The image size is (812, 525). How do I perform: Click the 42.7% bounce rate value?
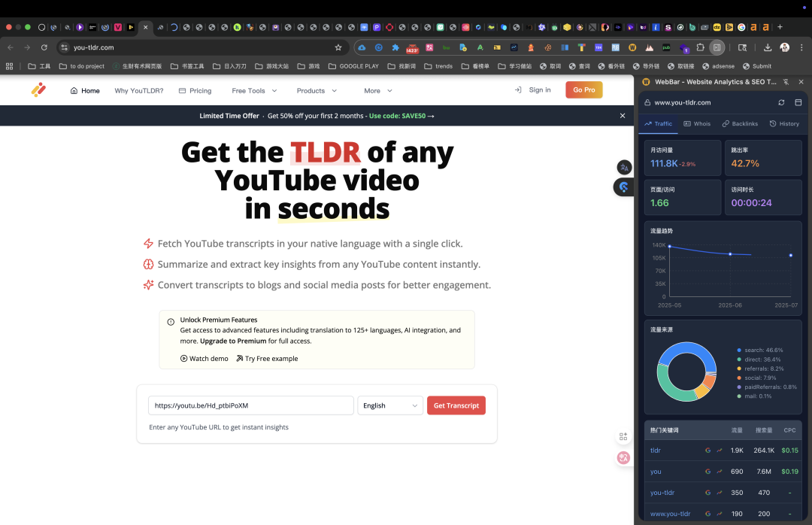point(745,163)
